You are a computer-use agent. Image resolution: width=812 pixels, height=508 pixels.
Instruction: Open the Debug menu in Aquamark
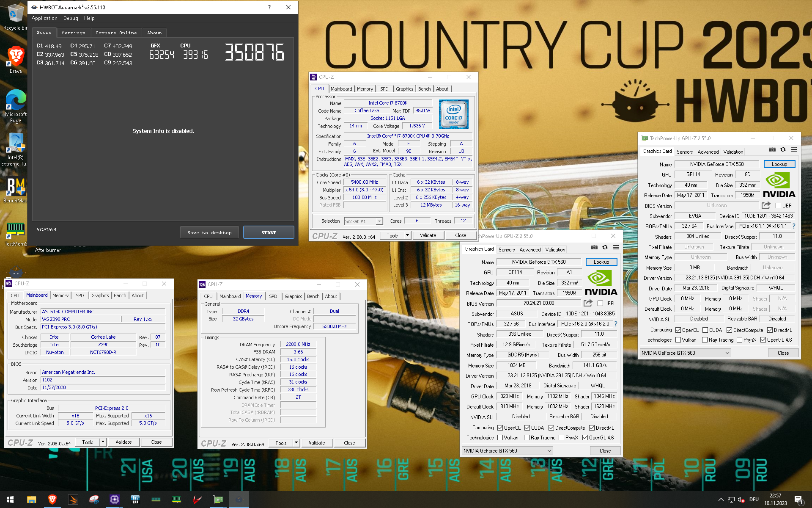click(x=71, y=18)
